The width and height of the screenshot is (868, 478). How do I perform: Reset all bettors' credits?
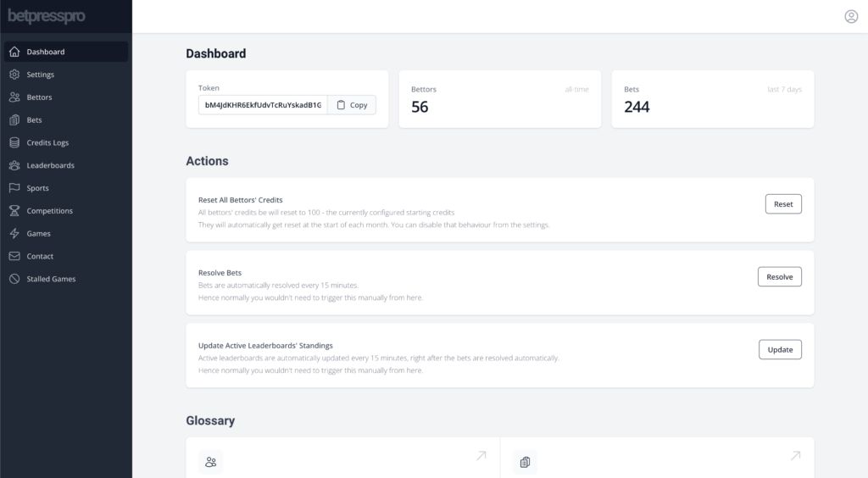click(x=783, y=204)
